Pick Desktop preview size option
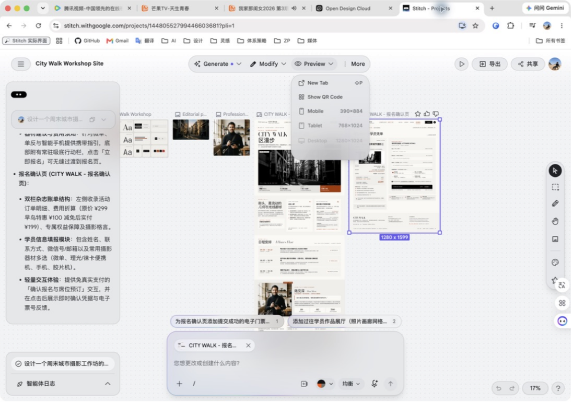This screenshot has height=402, width=571. coord(330,141)
